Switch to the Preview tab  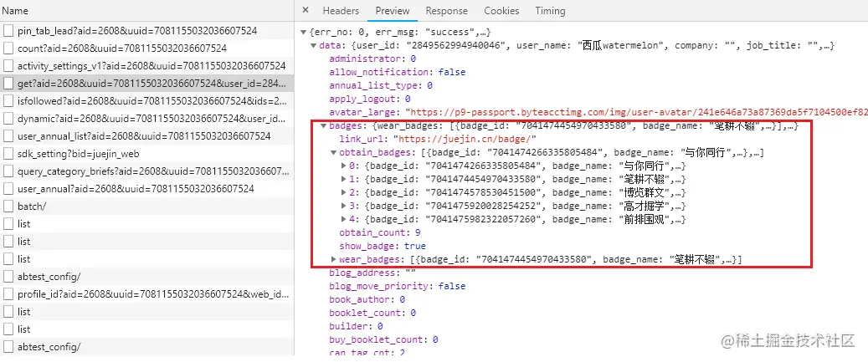click(x=393, y=11)
